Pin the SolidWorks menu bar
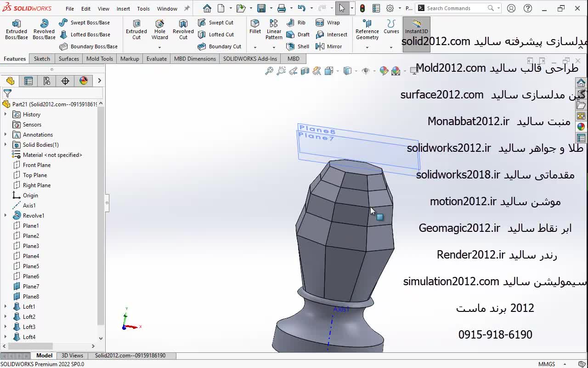Screen dimensions: 588x368 (x=187, y=8)
